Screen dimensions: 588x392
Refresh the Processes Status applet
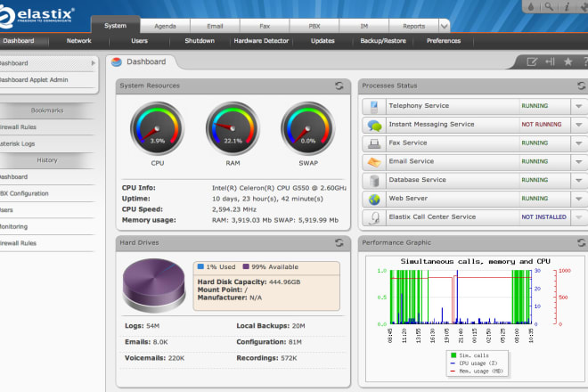(581, 86)
